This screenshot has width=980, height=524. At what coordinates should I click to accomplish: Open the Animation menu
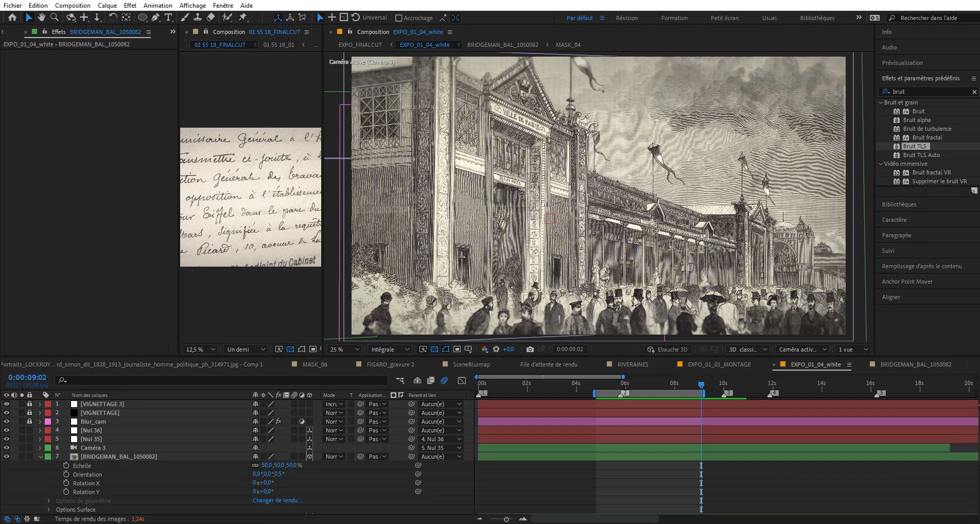tap(157, 5)
